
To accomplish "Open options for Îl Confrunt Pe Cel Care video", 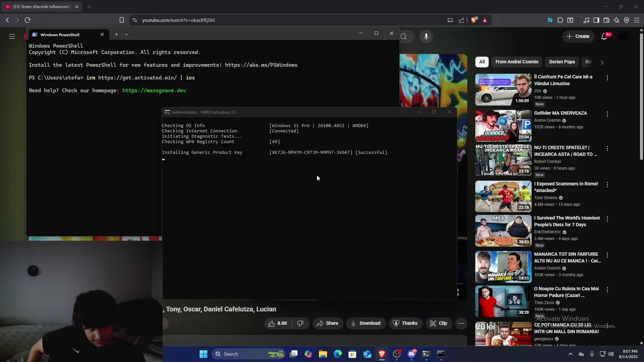I will point(607,78).
